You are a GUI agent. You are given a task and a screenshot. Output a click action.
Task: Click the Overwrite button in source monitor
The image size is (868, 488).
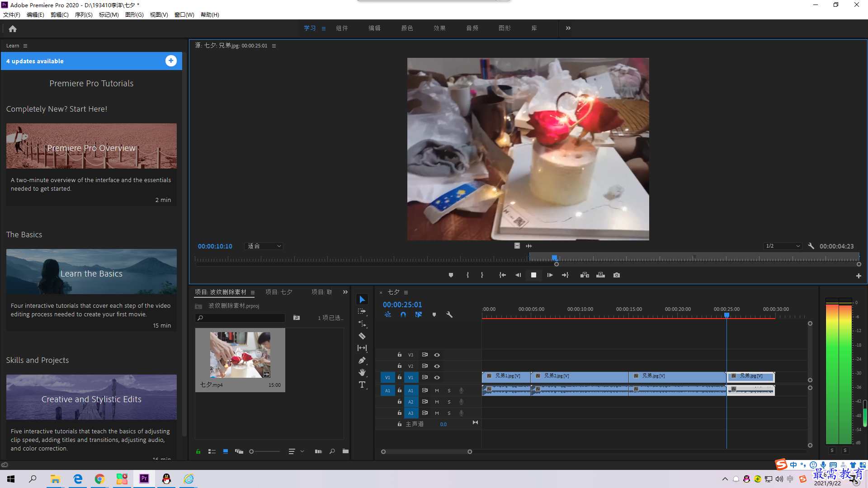(x=600, y=275)
